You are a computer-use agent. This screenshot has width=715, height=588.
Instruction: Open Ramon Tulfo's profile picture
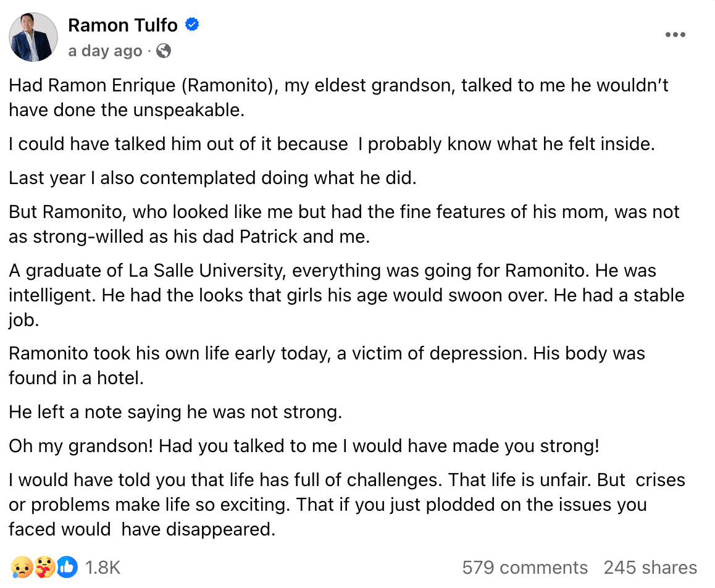coord(33,37)
